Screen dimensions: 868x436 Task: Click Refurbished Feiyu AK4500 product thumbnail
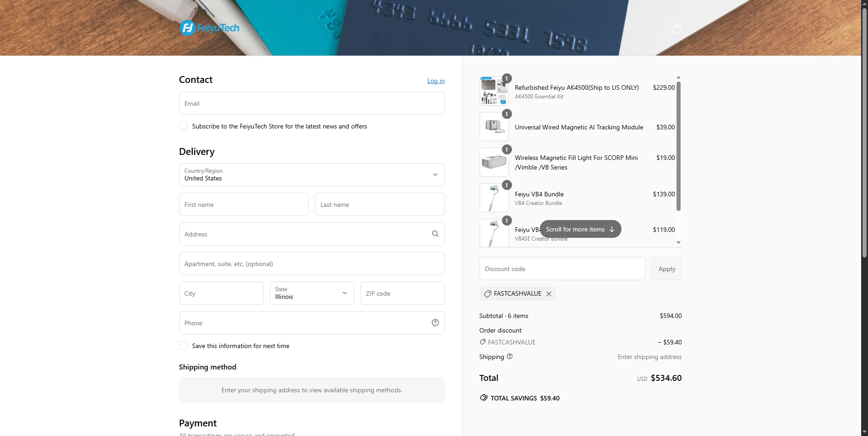click(494, 91)
